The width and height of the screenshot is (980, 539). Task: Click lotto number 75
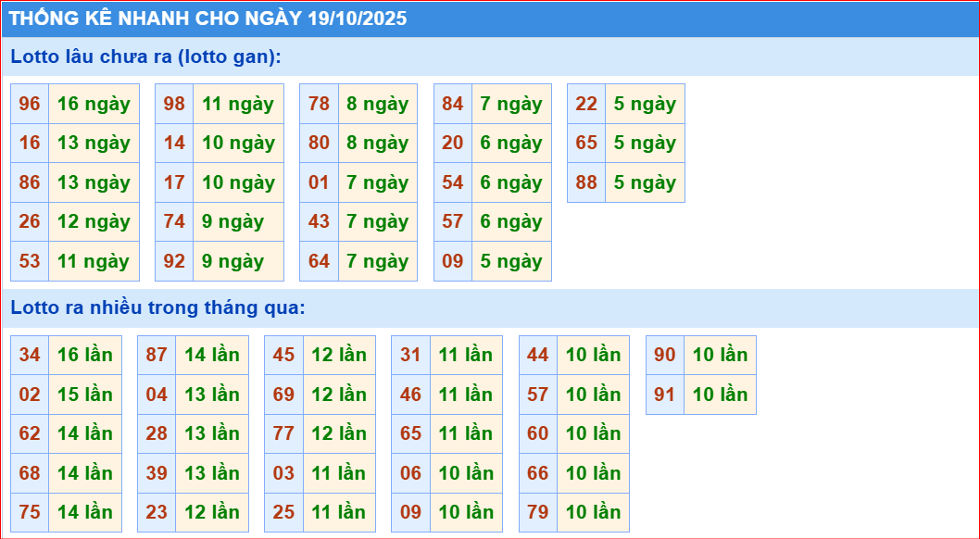[x=30, y=512]
